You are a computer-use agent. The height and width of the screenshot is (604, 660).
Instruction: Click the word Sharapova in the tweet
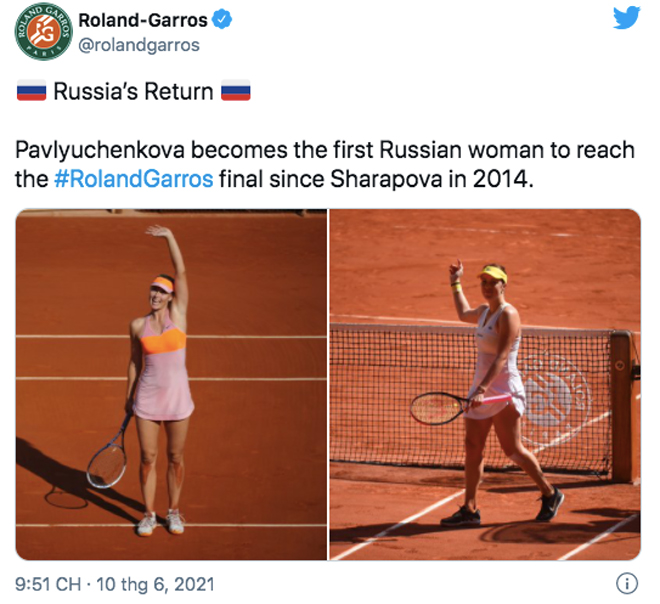[x=386, y=179]
